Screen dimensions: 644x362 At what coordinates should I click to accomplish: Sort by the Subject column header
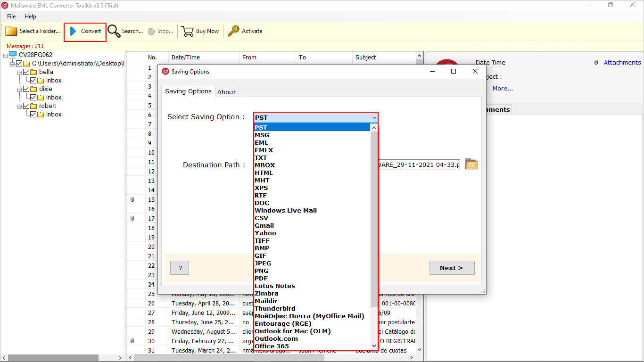click(384, 57)
